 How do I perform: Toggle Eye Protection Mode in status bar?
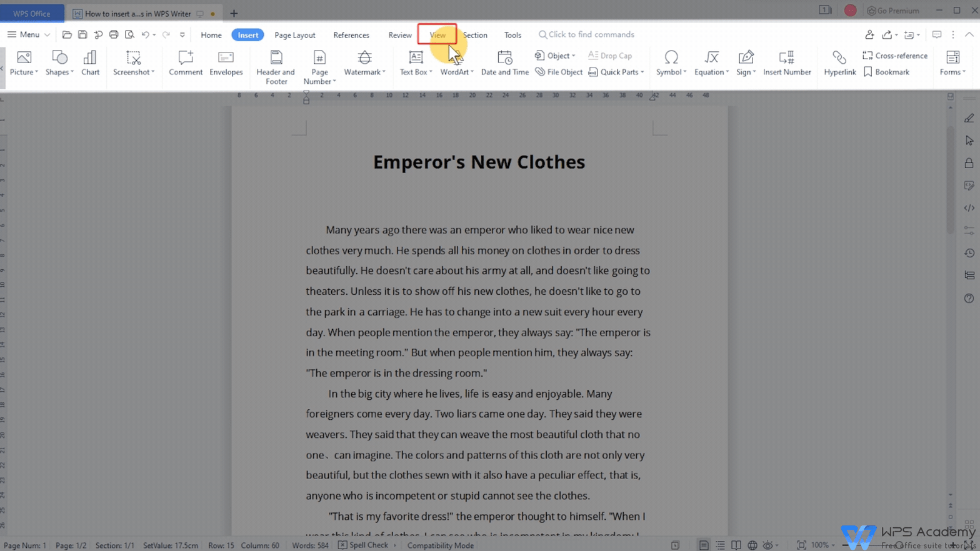click(x=768, y=545)
